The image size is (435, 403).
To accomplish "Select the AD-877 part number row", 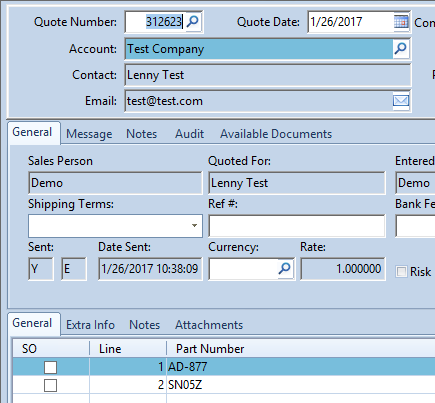I will coord(224,367).
